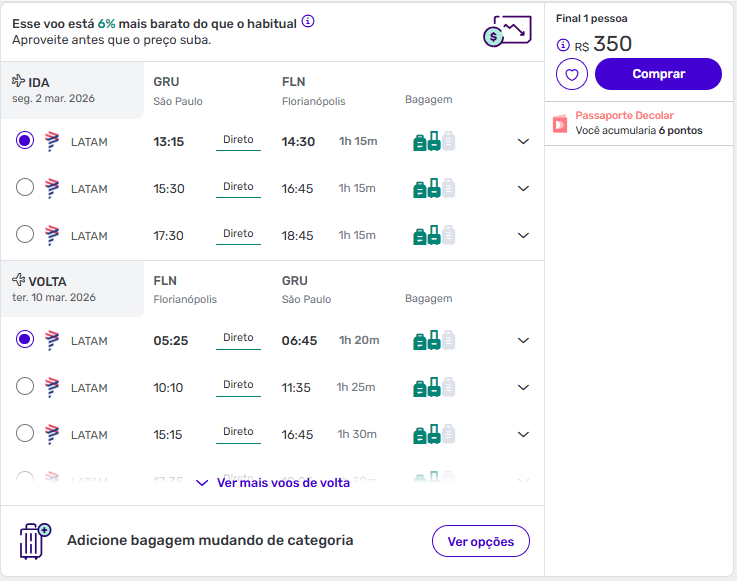Click info icon beside price R$ 350

[x=563, y=45]
